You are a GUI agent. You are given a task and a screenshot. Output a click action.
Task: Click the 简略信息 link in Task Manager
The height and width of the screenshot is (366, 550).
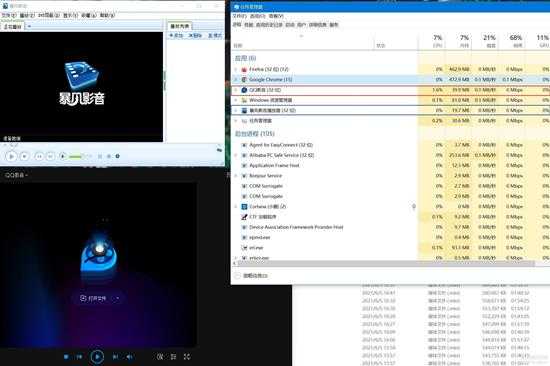[251, 275]
